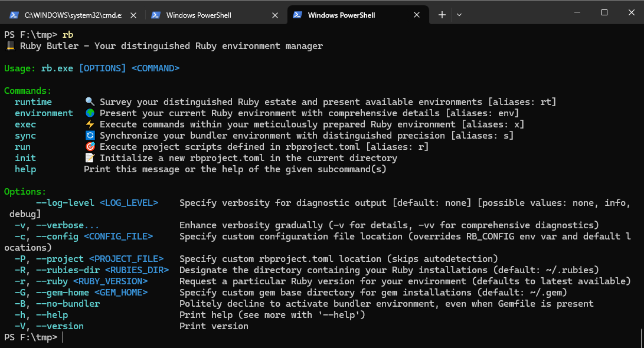The height and width of the screenshot is (348, 644).
Task: Click the target emoji on the run line
Action: pos(90,147)
